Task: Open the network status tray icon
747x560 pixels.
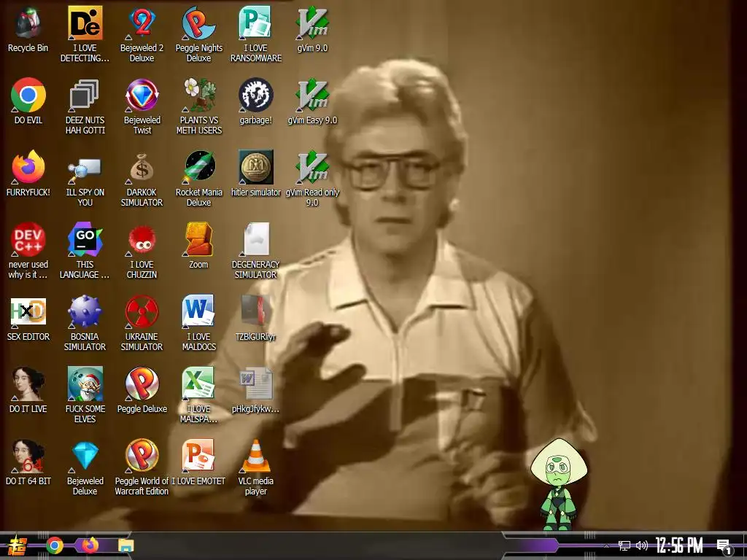Action: (624, 545)
